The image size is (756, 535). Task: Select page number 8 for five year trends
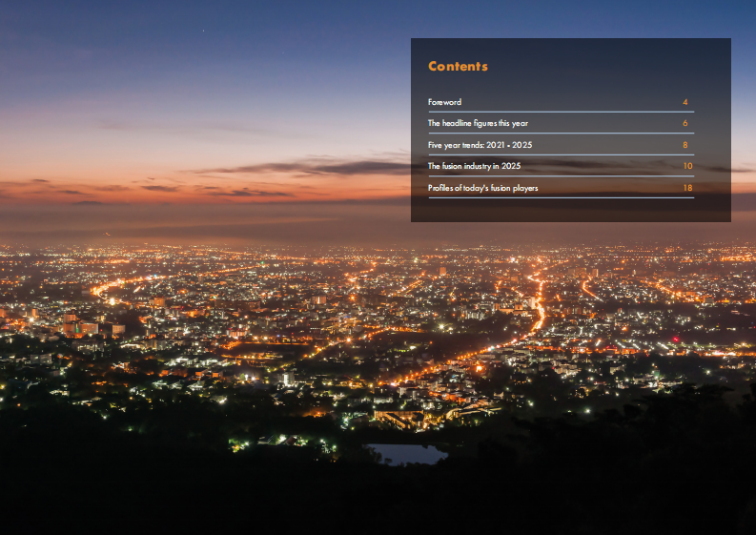point(685,145)
